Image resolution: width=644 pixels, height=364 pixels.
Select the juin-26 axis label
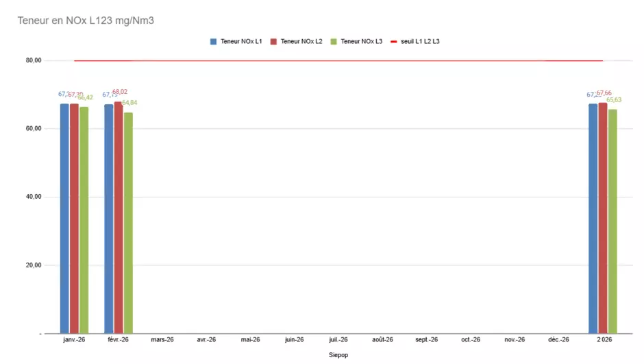tap(294, 339)
